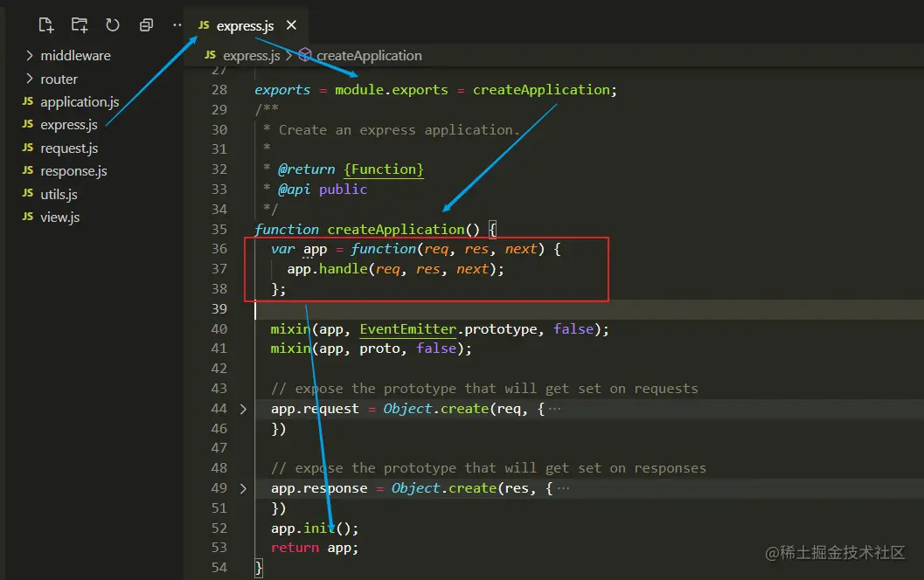Click 'proto' argument on line 41
The width and height of the screenshot is (924, 580).
[x=379, y=349]
